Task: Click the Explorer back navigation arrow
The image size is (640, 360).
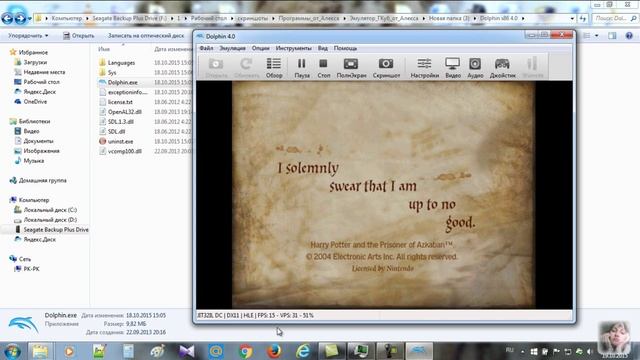Action: tap(7, 18)
